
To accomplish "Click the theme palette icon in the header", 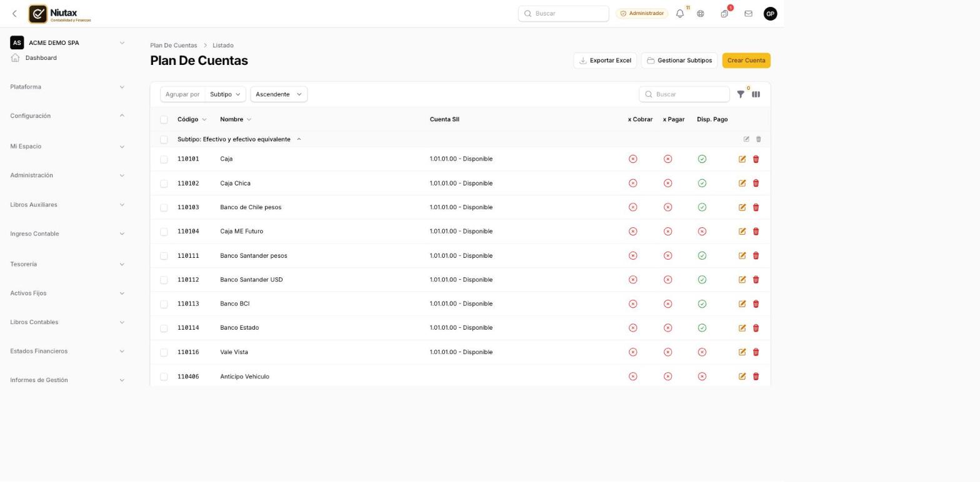I will coord(701,14).
